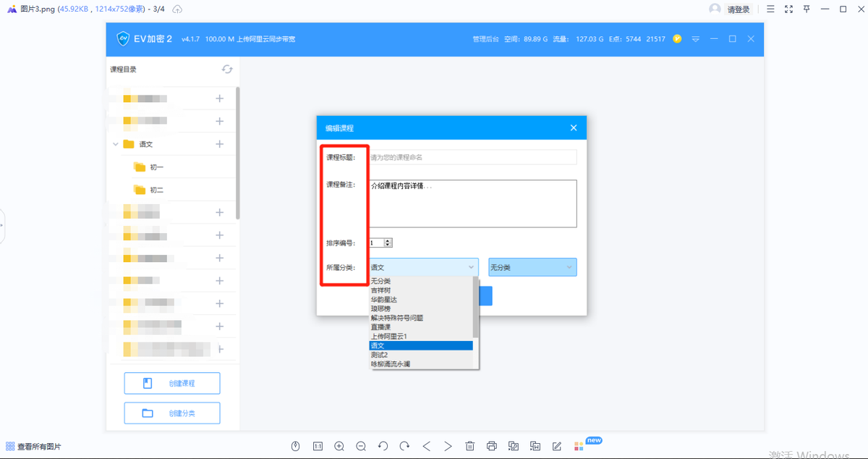Click the 课程标题 input field
This screenshot has height=459, width=868.
click(472, 157)
